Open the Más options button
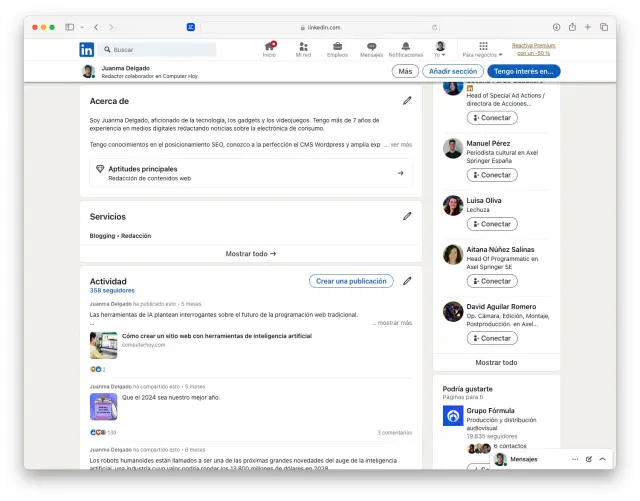Viewport: 640px width, 501px height. pyautogui.click(x=405, y=71)
